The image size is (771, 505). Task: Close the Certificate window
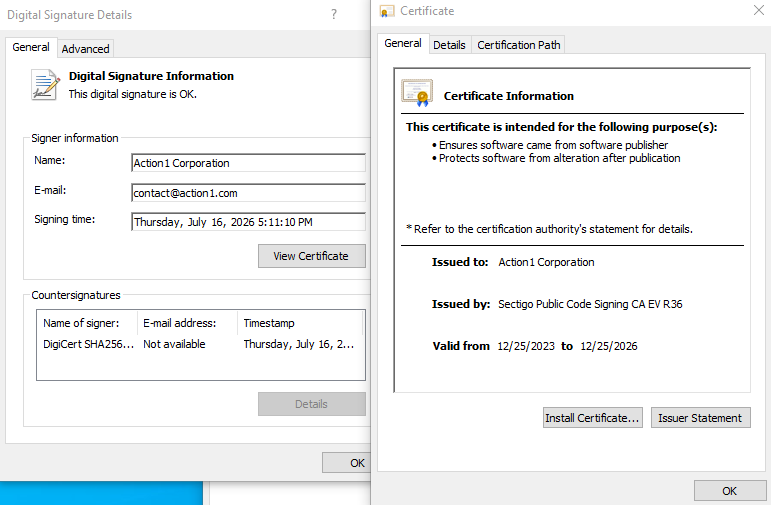(759, 10)
